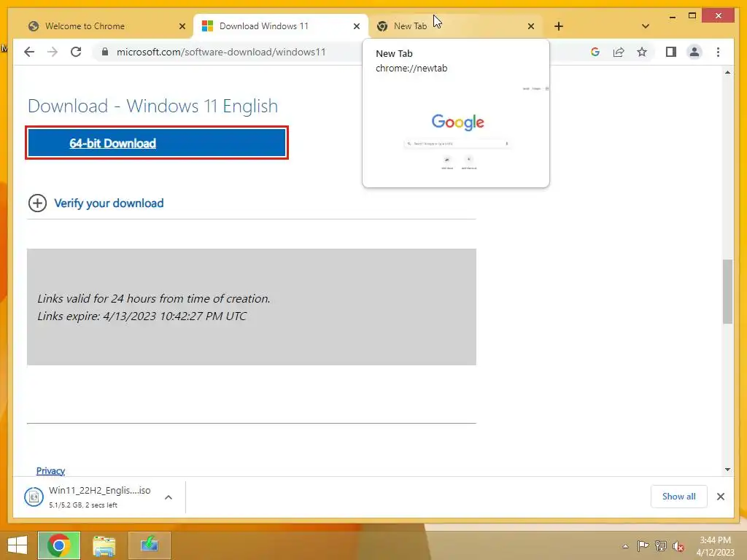The width and height of the screenshot is (747, 560).
Task: Switch to the New Tab tab
Action: pos(456,26)
